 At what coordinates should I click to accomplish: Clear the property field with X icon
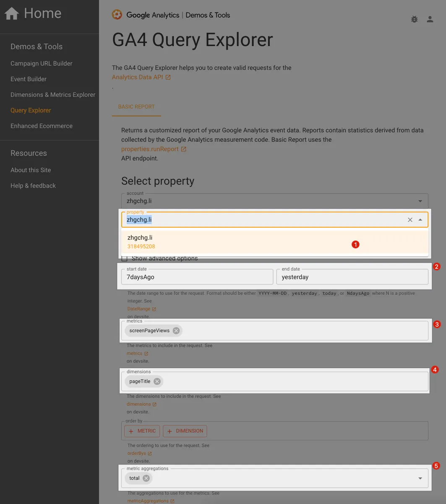coord(410,220)
